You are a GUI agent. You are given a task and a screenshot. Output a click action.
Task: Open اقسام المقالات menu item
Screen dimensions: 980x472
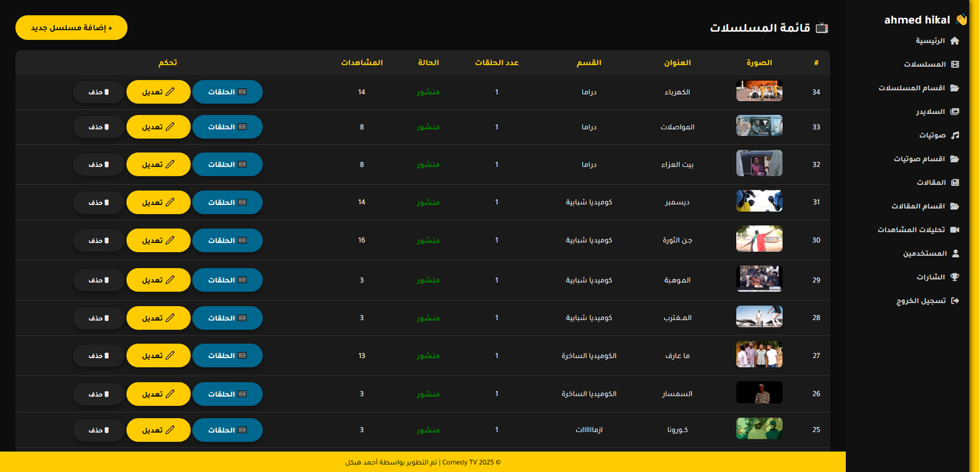[918, 206]
